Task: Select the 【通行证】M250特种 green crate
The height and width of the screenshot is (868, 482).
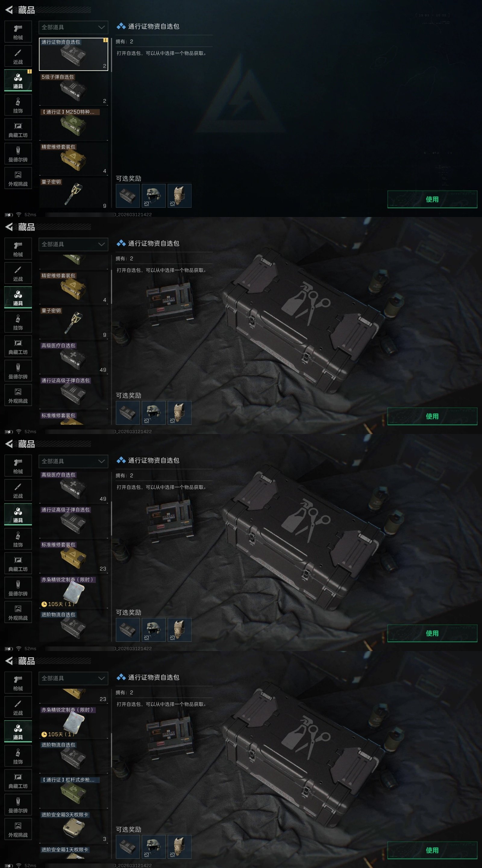Action: (x=74, y=124)
